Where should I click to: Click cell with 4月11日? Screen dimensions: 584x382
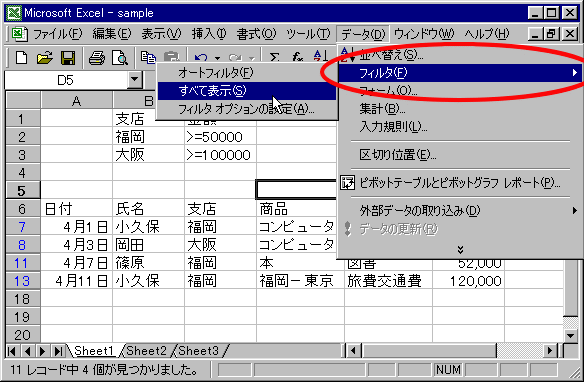[x=77, y=281]
